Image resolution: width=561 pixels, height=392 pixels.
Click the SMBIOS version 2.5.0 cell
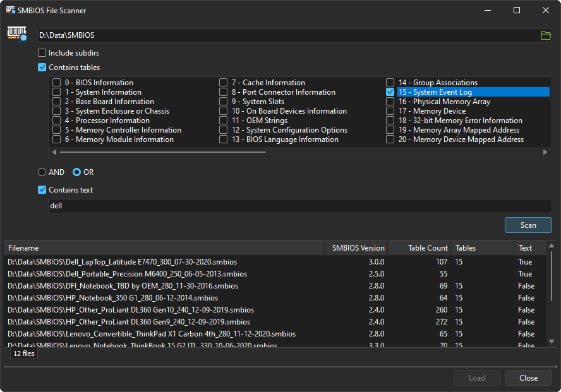click(377, 274)
